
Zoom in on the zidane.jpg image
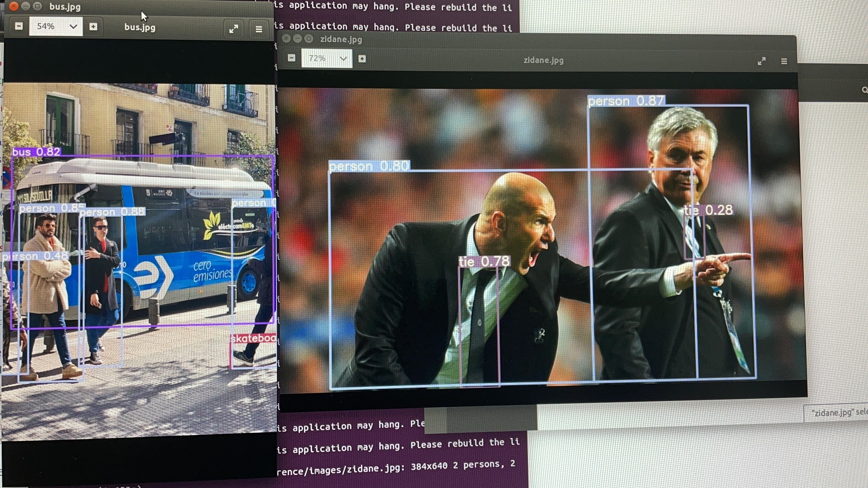tap(362, 59)
